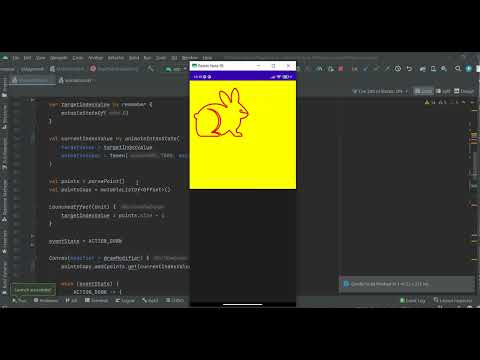Image resolution: width=480 pixels, height=360 pixels.
Task: Switch editor to Split view mode
Action: click(x=443, y=91)
